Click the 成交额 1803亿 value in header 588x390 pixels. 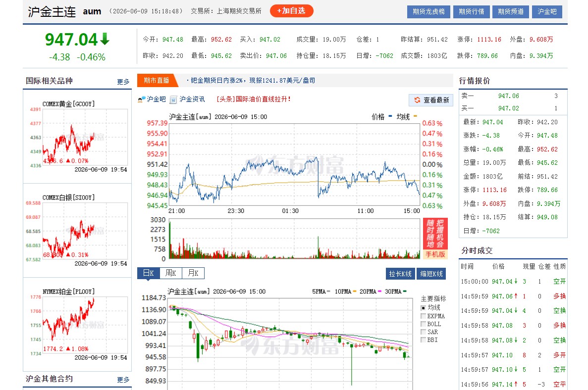pos(437,56)
